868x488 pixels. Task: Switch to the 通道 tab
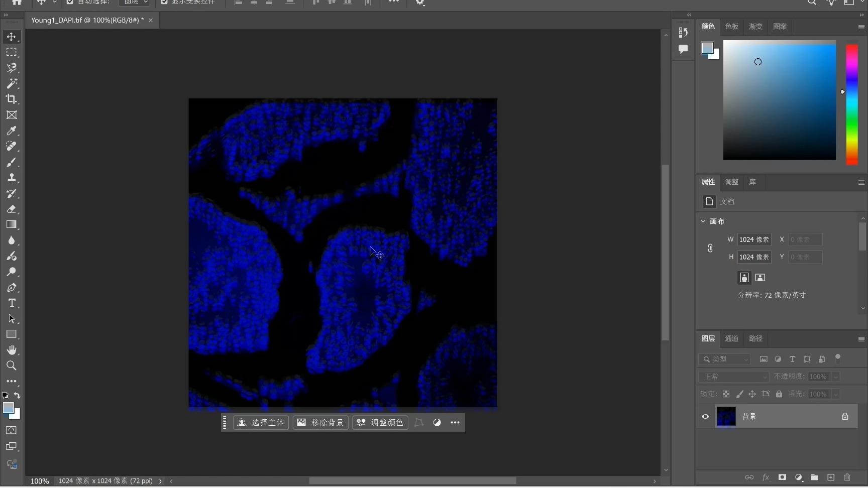(731, 338)
